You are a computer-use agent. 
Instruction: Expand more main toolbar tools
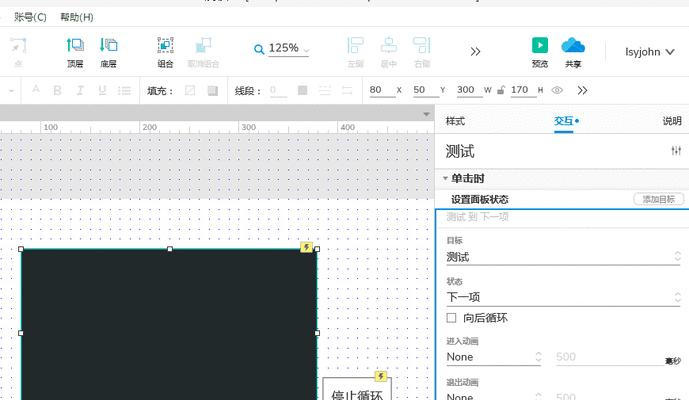(475, 52)
